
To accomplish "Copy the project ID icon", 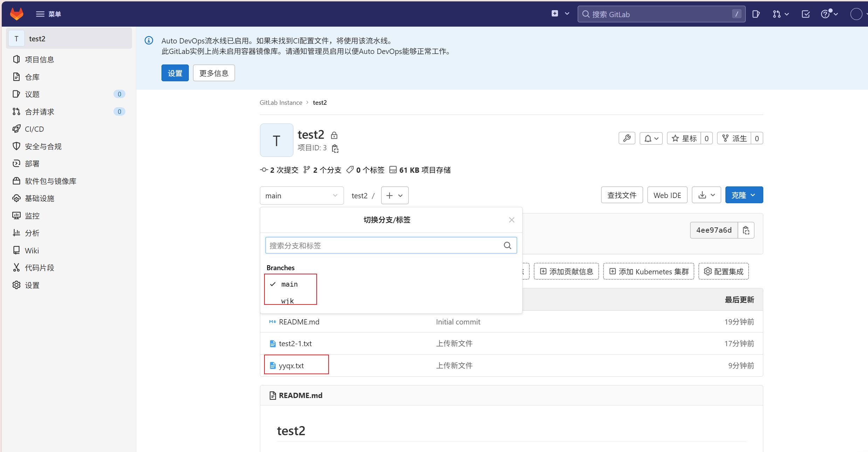I will point(335,149).
